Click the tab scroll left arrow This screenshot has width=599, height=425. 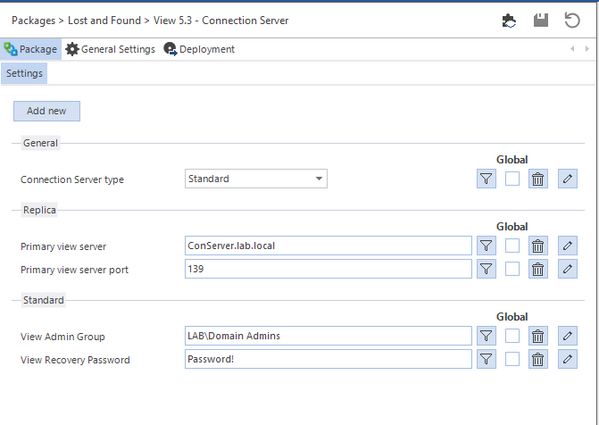[x=572, y=49]
